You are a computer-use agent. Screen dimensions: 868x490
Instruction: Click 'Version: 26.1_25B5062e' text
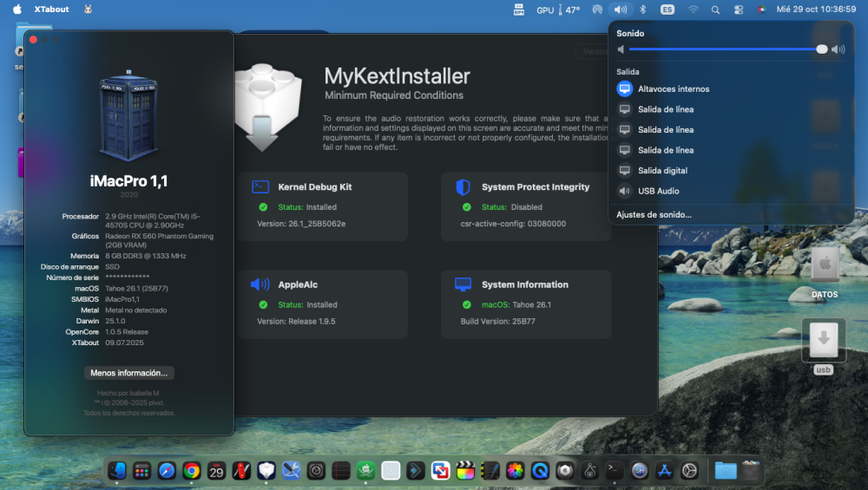pyautogui.click(x=301, y=224)
